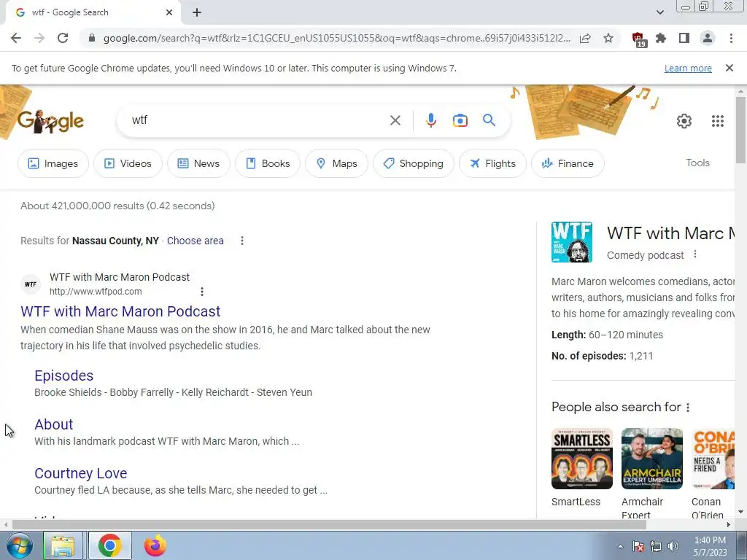Viewport: 747px width, 560px height.
Task: Open the Learn more link
Action: coord(688,68)
